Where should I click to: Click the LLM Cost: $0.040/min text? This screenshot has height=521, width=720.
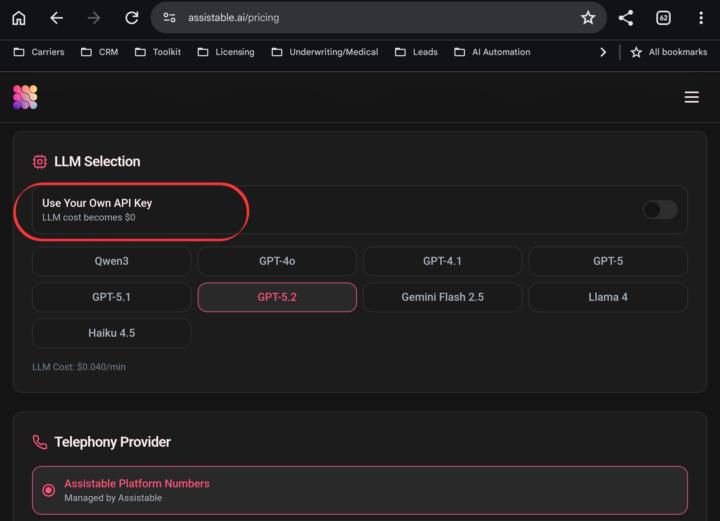click(79, 367)
